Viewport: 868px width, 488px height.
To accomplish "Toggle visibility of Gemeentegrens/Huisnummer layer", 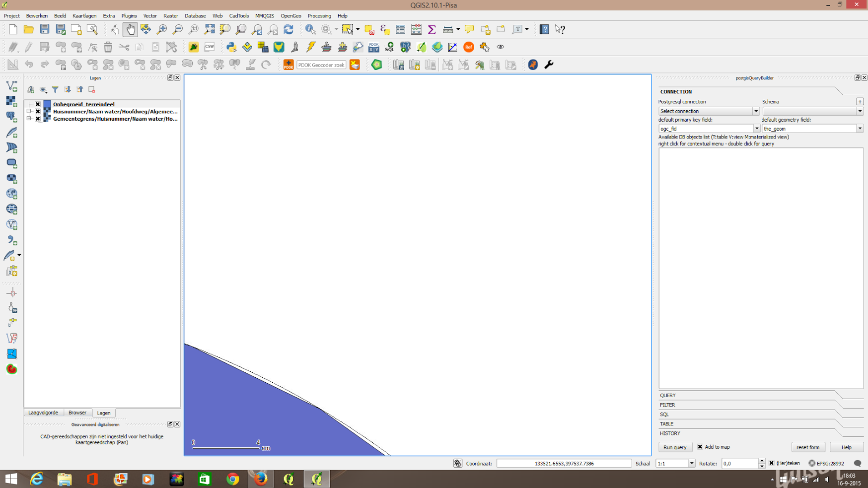I will point(38,119).
